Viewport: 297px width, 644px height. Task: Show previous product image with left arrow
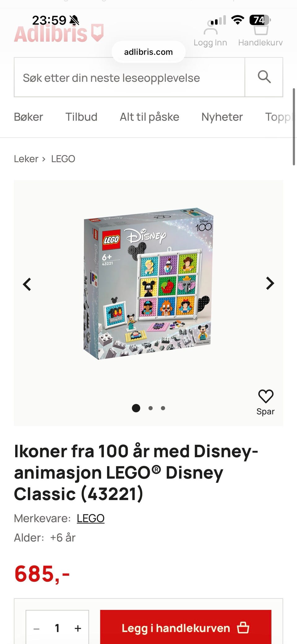[x=27, y=284]
